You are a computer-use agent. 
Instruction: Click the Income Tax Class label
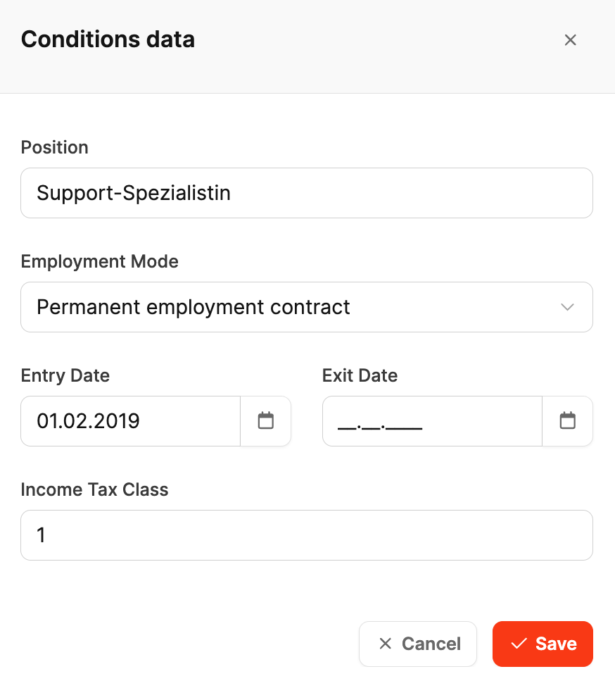[95, 489]
